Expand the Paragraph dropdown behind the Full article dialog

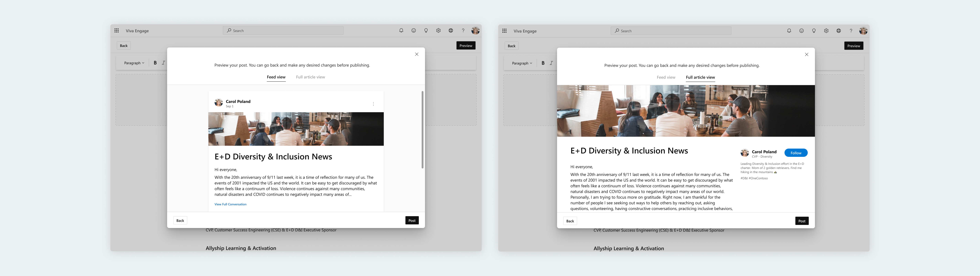tap(522, 63)
